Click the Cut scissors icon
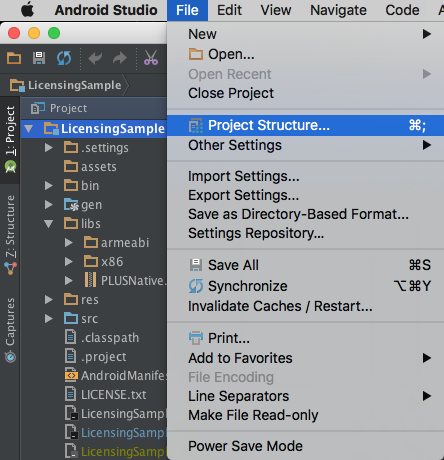 (151, 58)
